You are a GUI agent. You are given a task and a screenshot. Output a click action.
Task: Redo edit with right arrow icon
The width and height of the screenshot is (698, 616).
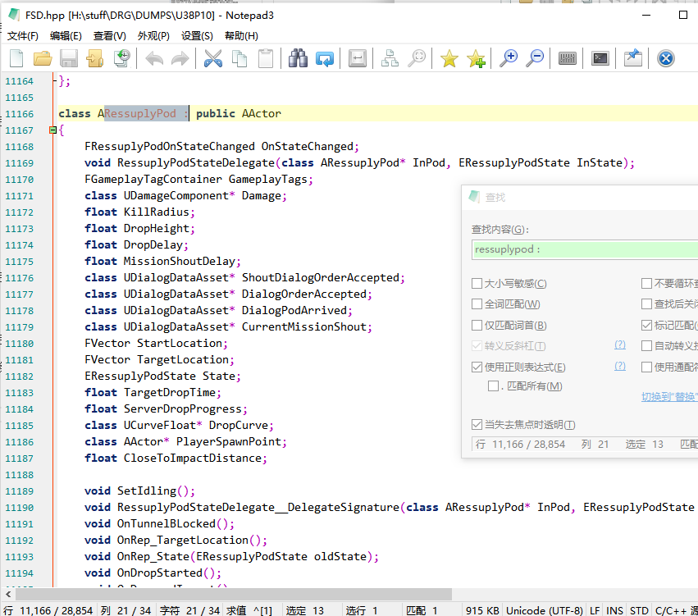click(x=180, y=58)
